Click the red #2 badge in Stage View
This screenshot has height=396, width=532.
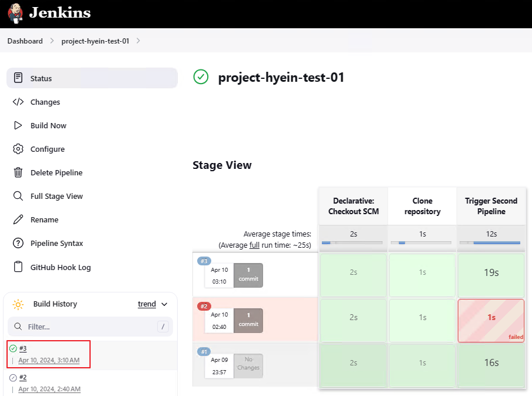[204, 306]
